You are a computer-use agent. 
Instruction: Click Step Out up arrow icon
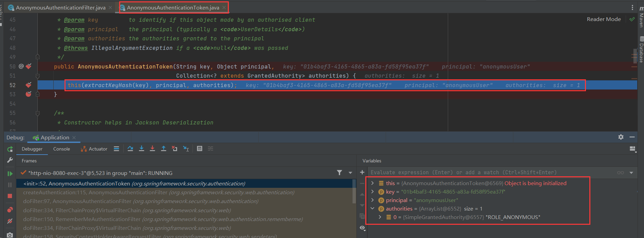click(163, 148)
